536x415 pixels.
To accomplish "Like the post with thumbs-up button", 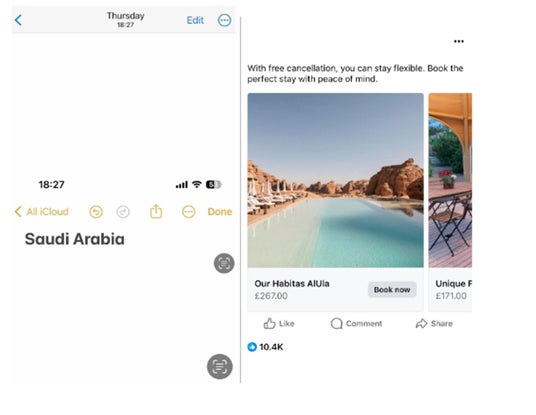I will pyautogui.click(x=279, y=323).
